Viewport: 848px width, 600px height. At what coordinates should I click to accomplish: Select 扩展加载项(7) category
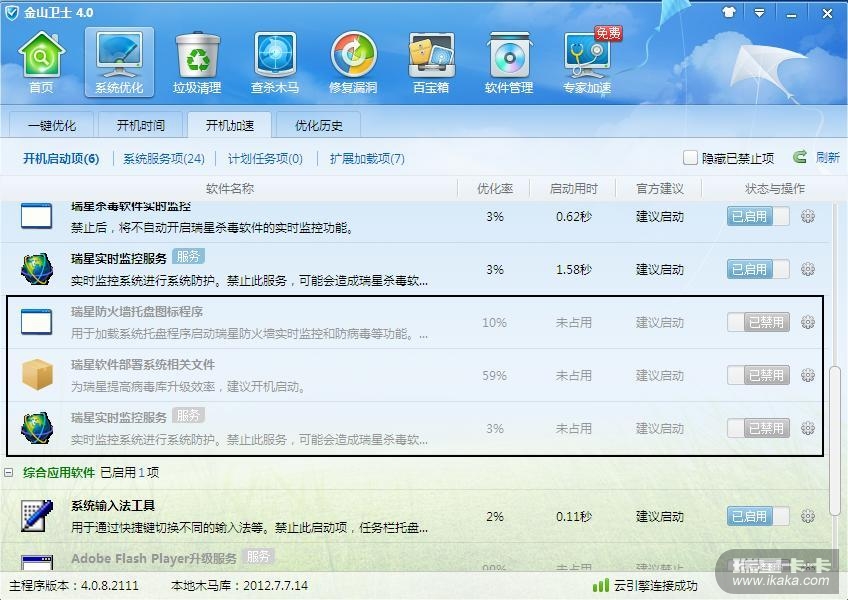[367, 159]
